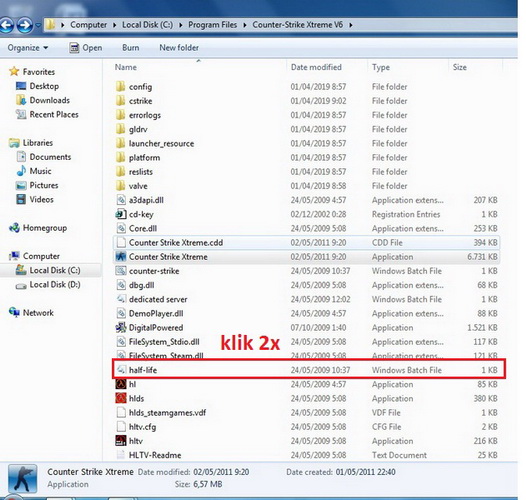
Task: Open the Organize menu
Action: 28,48
